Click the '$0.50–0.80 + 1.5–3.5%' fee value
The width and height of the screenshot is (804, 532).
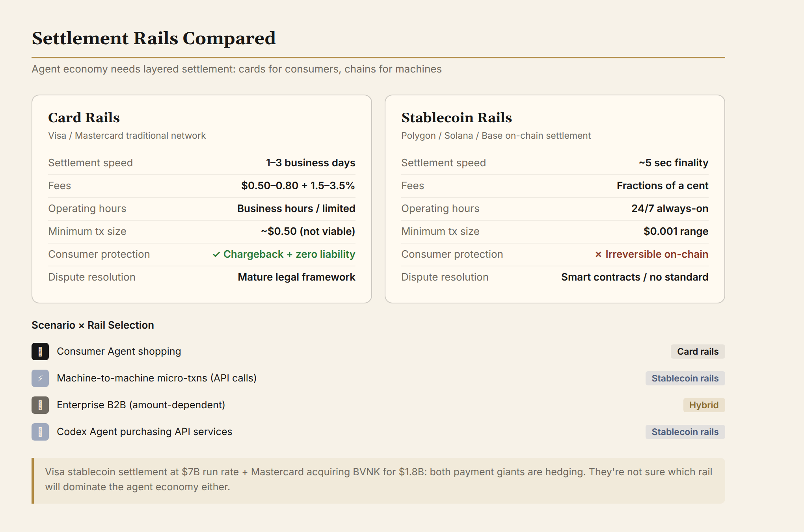click(298, 186)
